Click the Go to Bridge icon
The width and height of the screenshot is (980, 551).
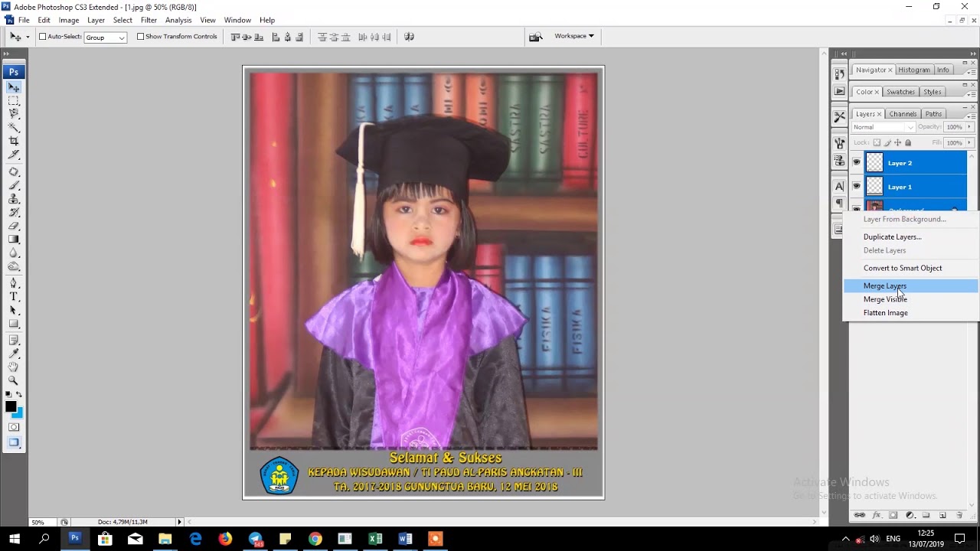[x=536, y=36]
